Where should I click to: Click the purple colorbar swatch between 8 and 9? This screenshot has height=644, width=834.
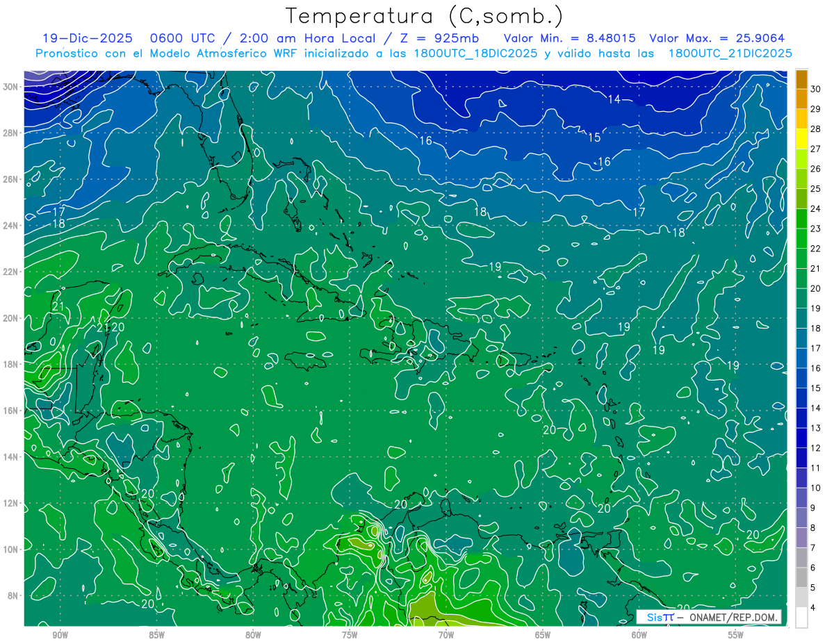click(x=801, y=518)
